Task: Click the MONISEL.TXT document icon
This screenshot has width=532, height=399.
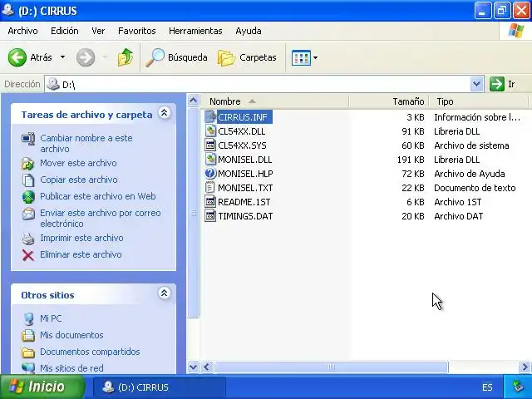Action: (x=210, y=188)
